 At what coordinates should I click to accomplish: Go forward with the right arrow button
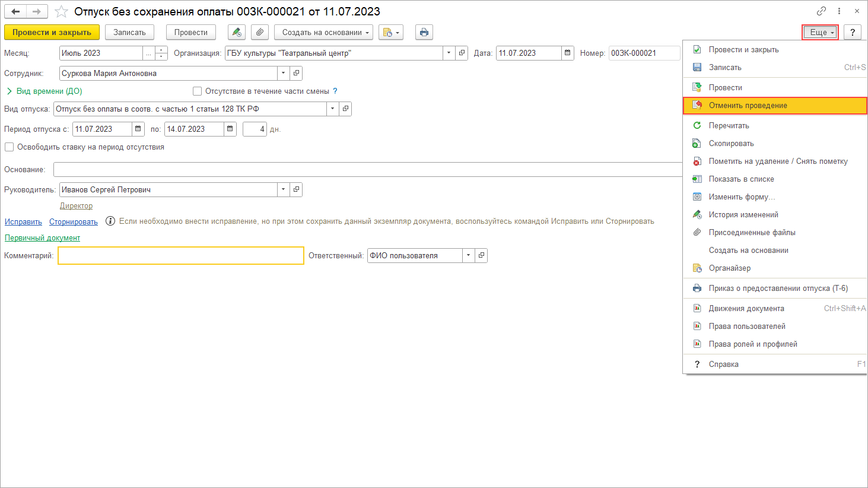coord(37,11)
